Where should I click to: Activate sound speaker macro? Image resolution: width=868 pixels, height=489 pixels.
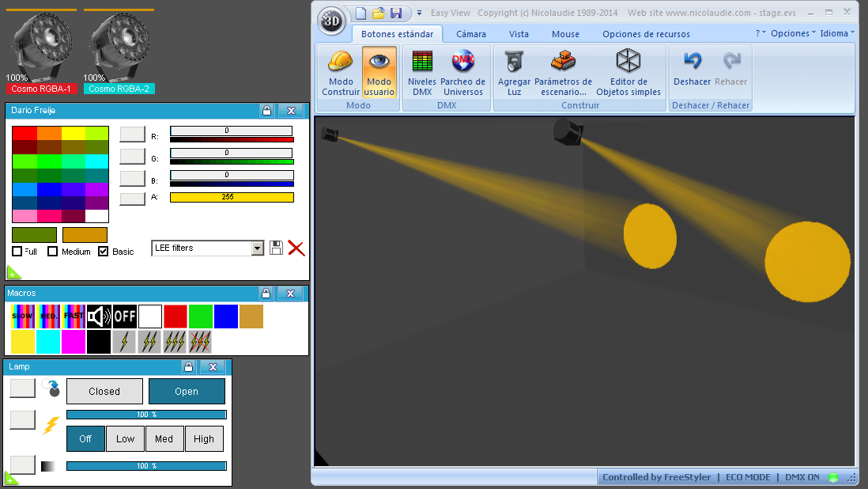click(99, 317)
